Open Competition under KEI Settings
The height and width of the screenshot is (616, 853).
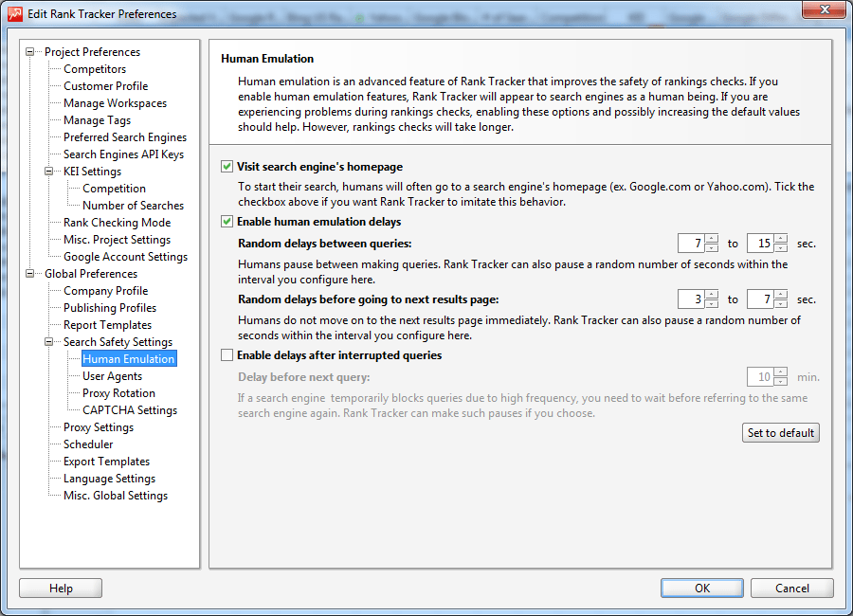[x=115, y=189]
